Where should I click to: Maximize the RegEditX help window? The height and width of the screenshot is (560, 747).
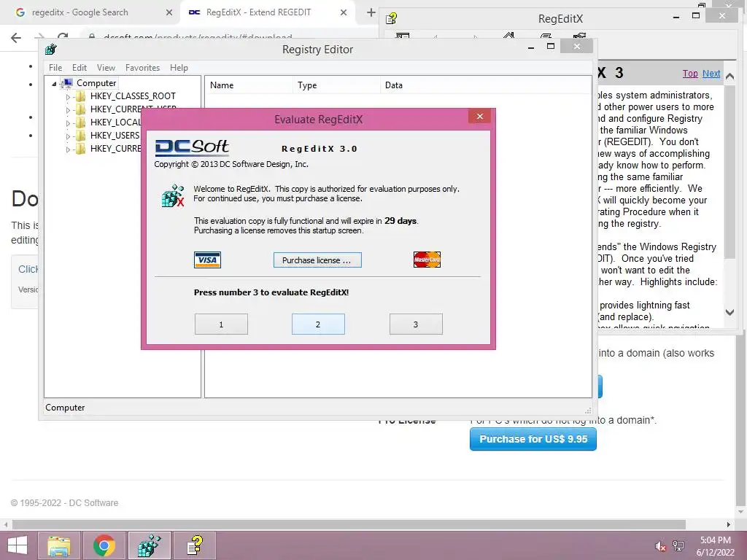pos(696,16)
